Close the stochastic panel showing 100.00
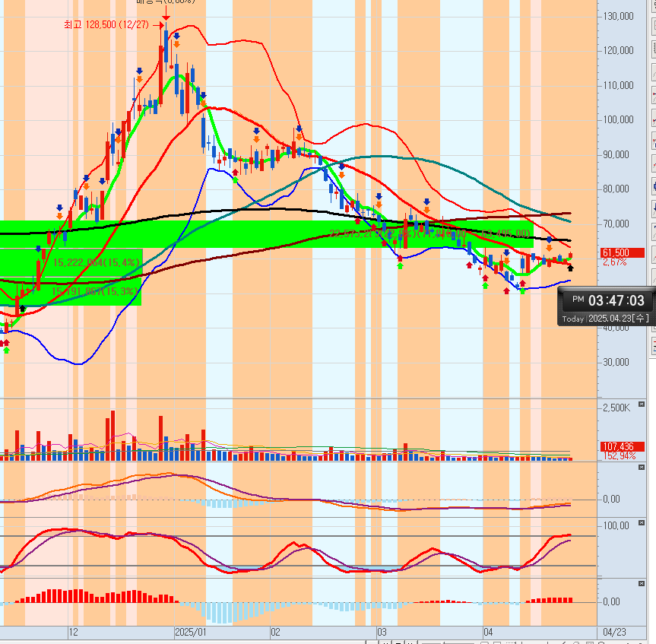 [x=642, y=523]
